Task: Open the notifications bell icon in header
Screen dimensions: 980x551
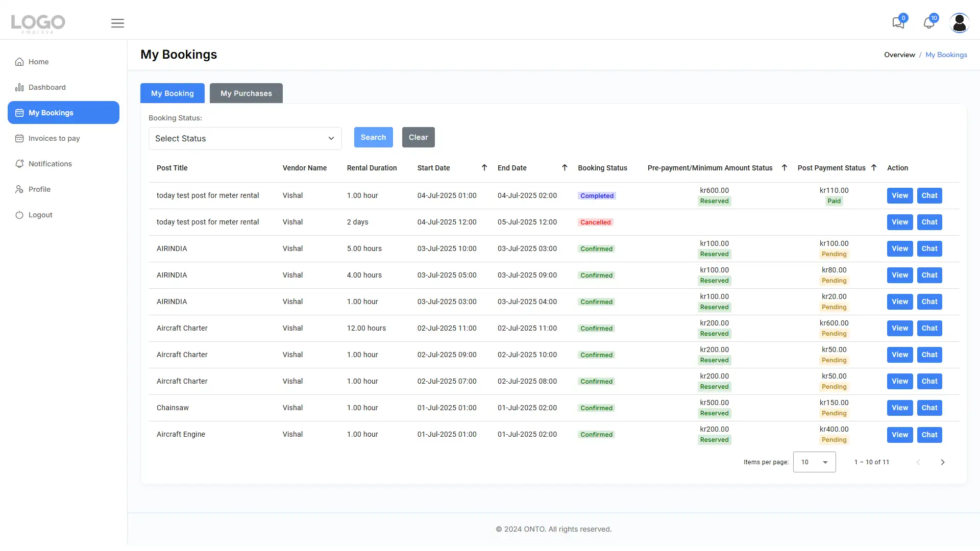Action: [x=929, y=23]
